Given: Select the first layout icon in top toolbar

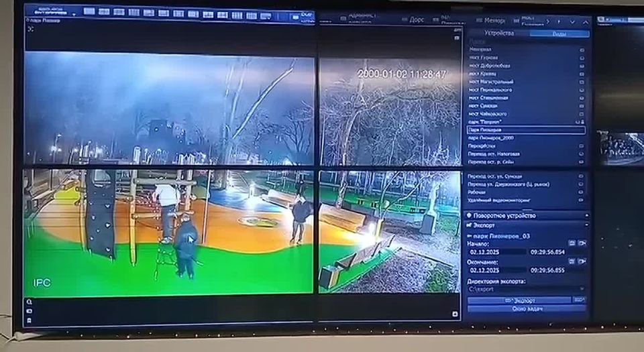Looking at the screenshot, I should coord(89,11).
